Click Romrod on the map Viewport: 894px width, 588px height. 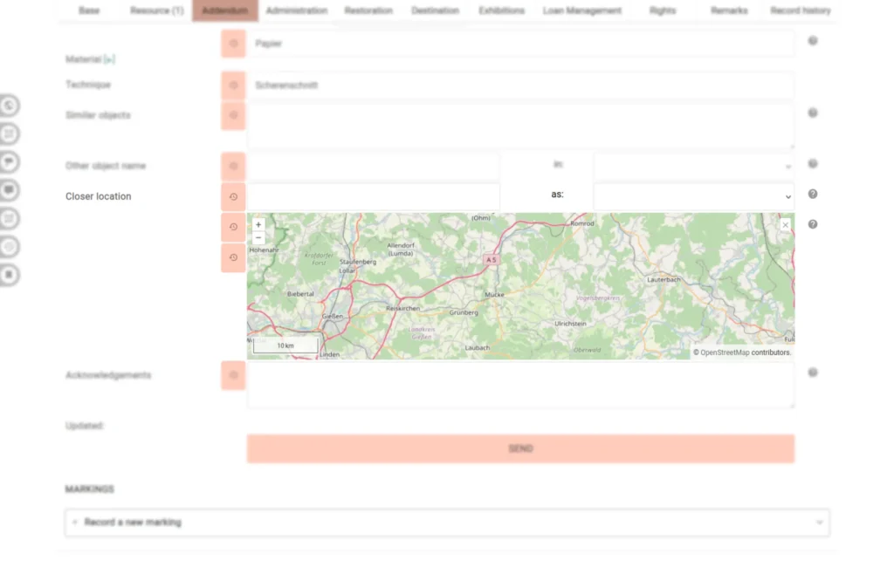(x=582, y=223)
